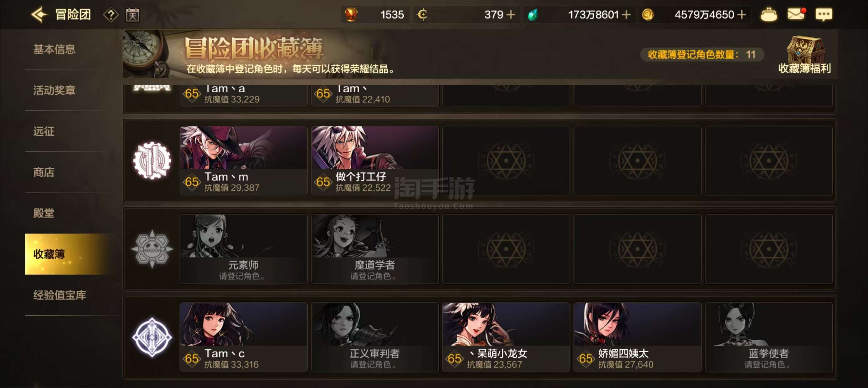The height and width of the screenshot is (388, 868).
Task: Open the purse icon beside mail
Action: coord(769,14)
